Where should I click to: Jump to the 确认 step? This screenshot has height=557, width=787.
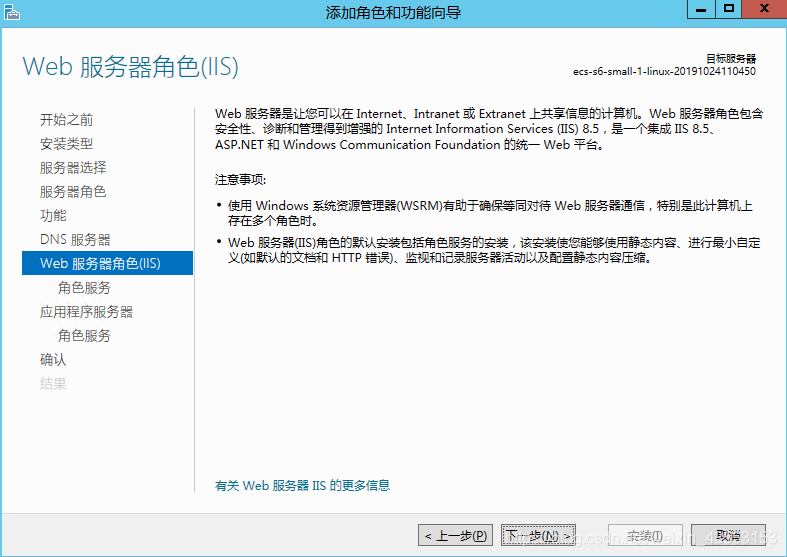click(x=53, y=359)
